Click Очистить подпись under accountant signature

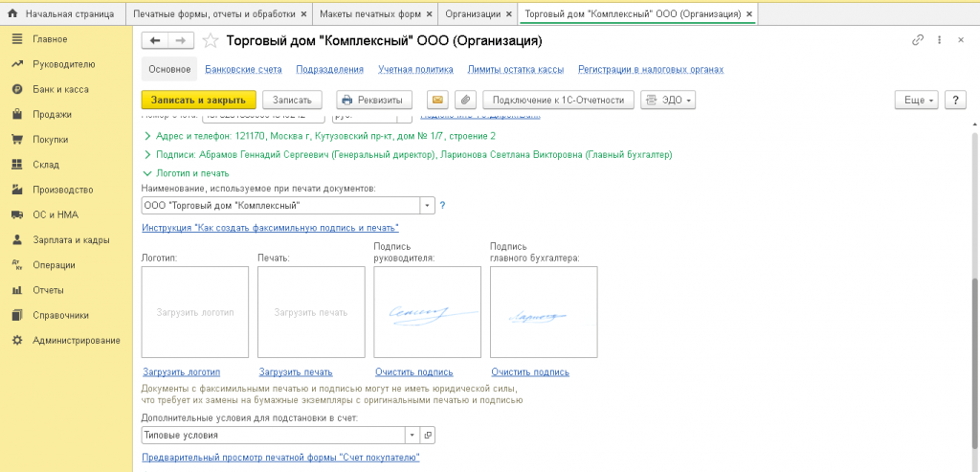pos(530,372)
